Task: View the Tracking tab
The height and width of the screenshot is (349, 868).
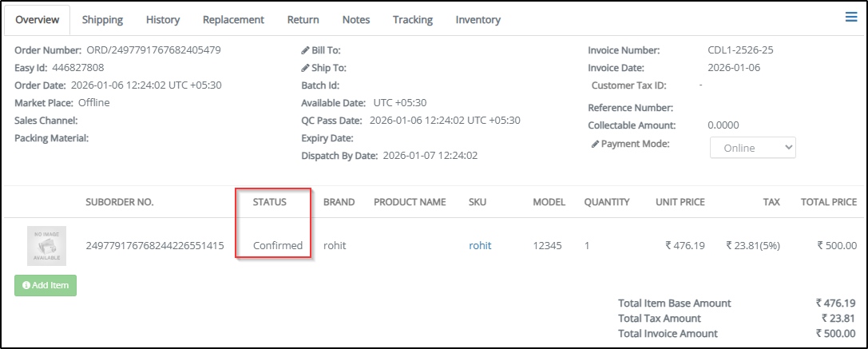Action: pos(412,19)
